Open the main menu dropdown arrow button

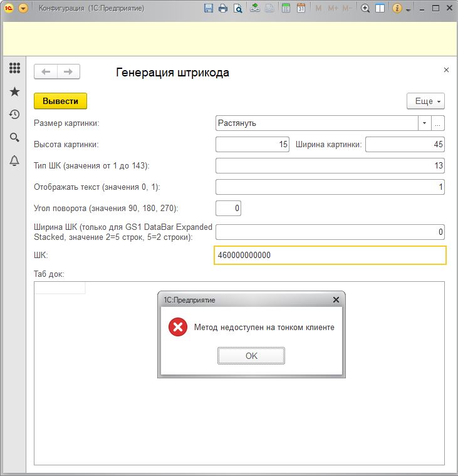[23, 8]
